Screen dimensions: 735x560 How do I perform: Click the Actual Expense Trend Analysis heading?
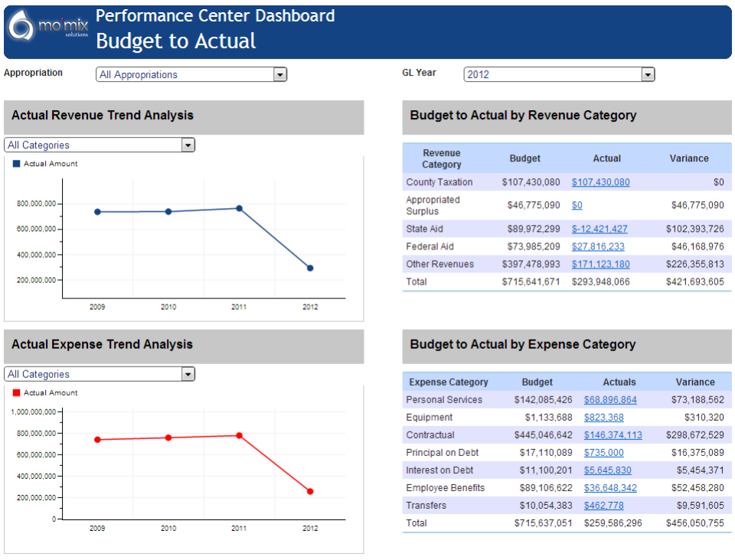click(x=102, y=344)
